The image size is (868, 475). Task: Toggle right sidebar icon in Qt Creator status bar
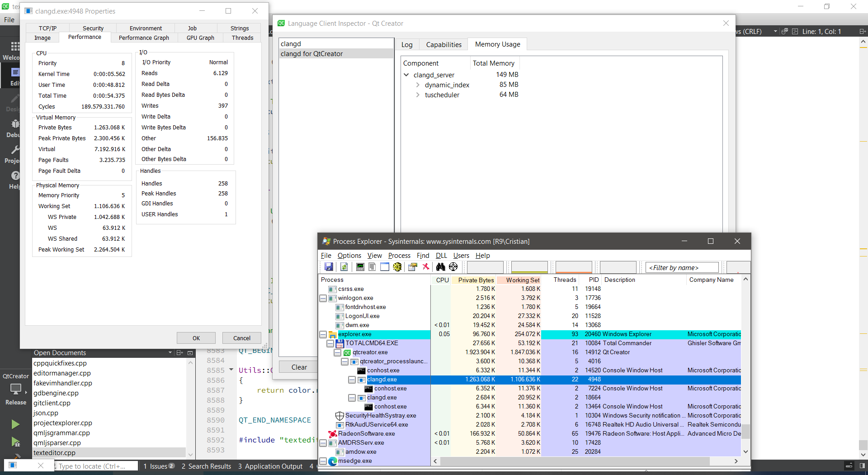click(862, 465)
